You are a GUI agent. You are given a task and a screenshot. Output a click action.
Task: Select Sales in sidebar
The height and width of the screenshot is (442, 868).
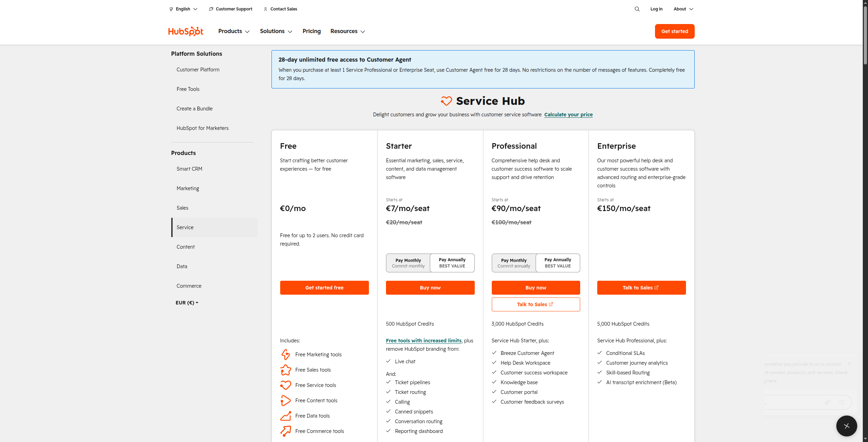coord(182,208)
